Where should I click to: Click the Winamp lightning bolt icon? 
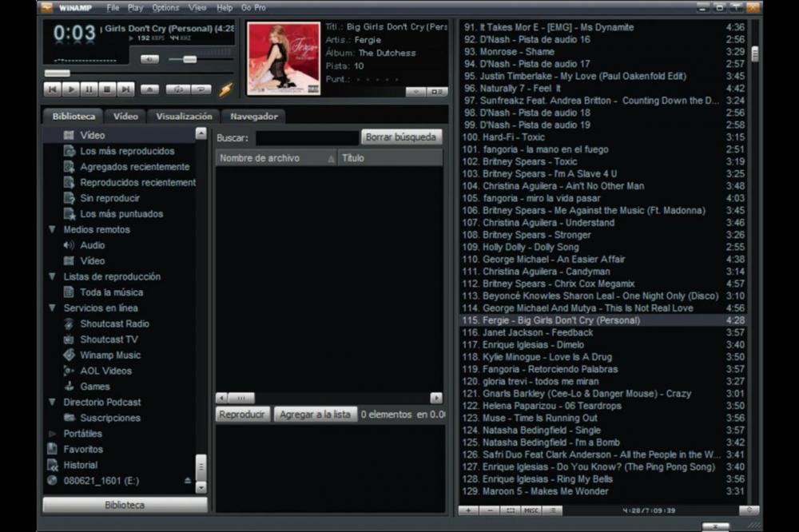click(225, 89)
